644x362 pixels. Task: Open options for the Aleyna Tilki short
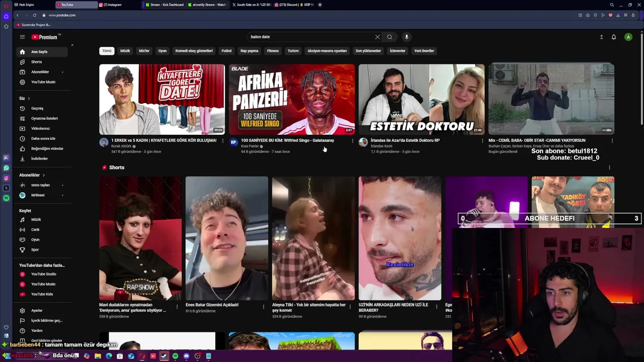tap(350, 306)
